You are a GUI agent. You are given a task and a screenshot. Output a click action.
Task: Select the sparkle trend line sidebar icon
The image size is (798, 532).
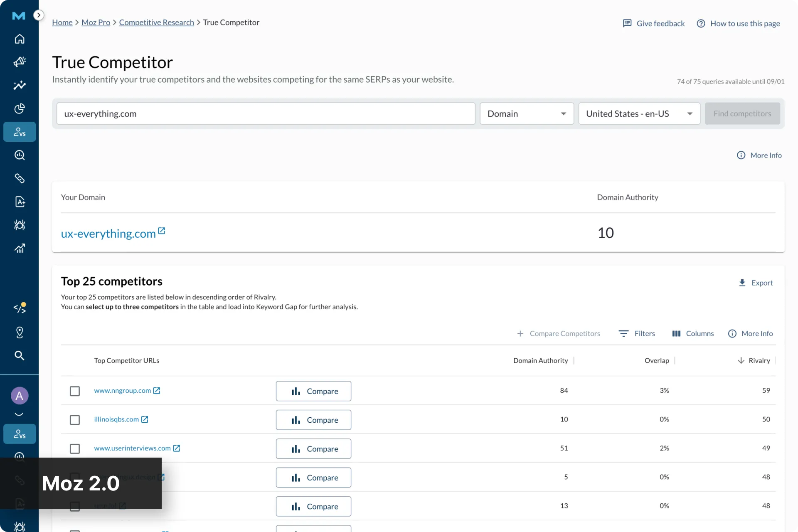[x=20, y=85]
